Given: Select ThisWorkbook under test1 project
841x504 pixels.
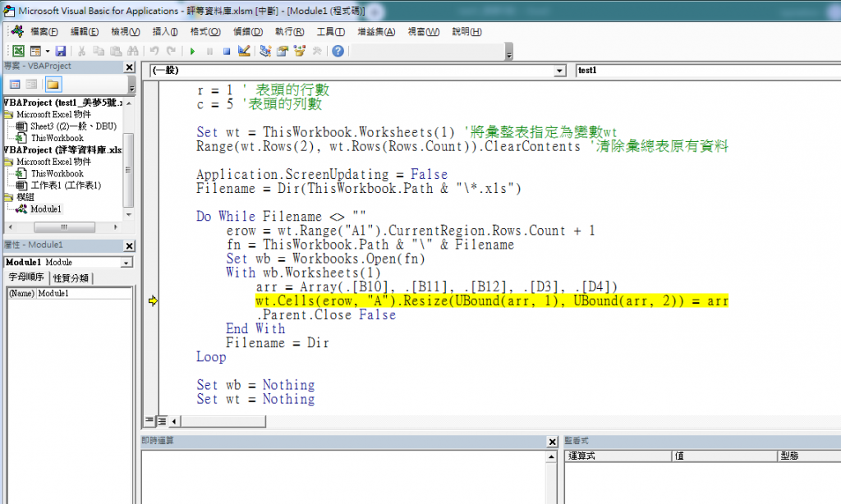Looking at the screenshot, I should coord(57,138).
